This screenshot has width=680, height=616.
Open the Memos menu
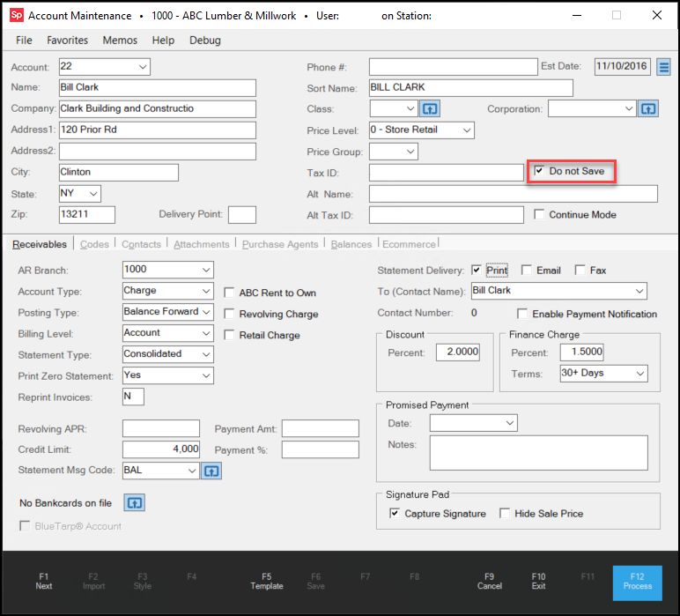click(120, 41)
